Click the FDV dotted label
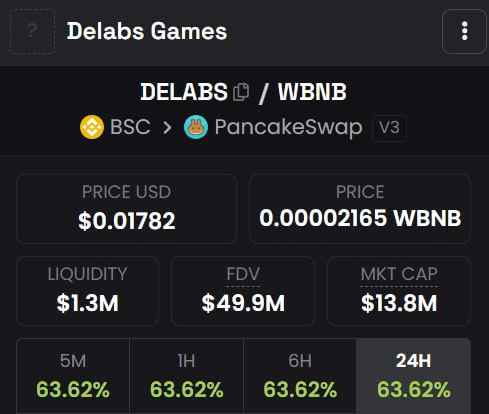Image resolution: width=489 pixels, height=414 pixels. [x=243, y=275]
